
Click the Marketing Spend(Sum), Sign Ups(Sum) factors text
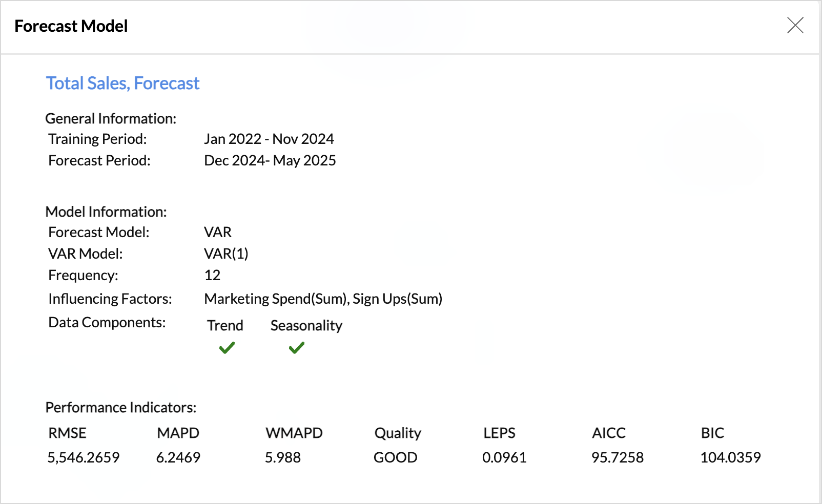(x=323, y=299)
